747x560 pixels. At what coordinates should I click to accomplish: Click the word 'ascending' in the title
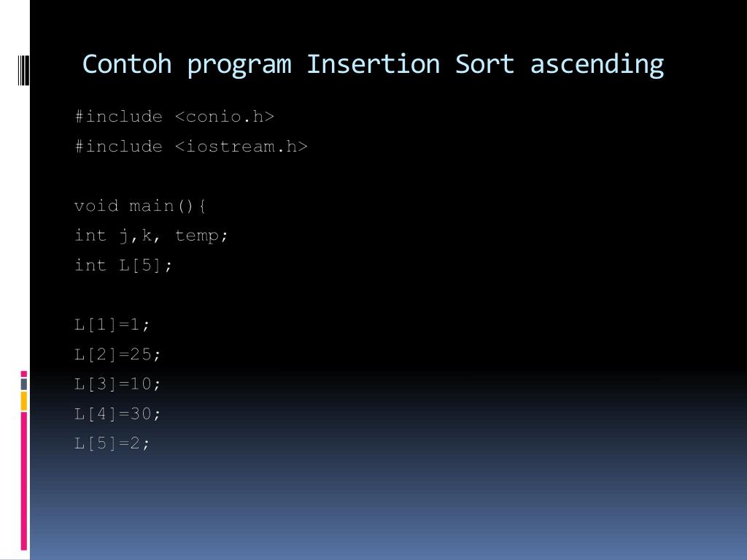(x=597, y=65)
